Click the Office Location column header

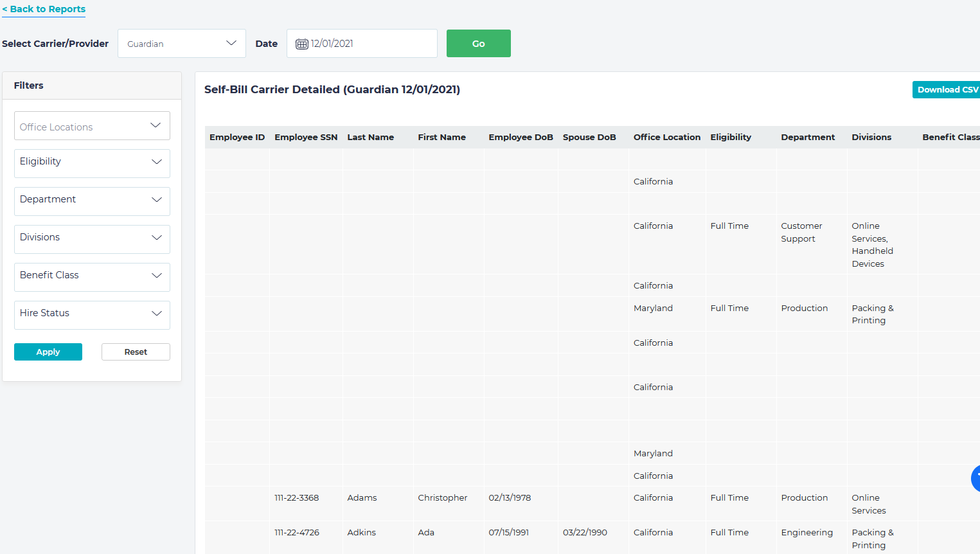pyautogui.click(x=666, y=138)
